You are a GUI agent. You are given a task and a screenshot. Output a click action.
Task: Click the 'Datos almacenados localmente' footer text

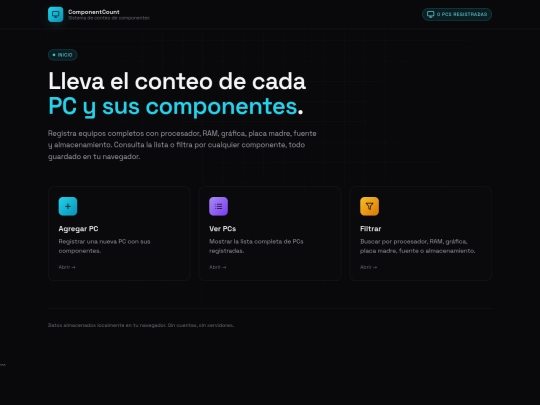141,325
